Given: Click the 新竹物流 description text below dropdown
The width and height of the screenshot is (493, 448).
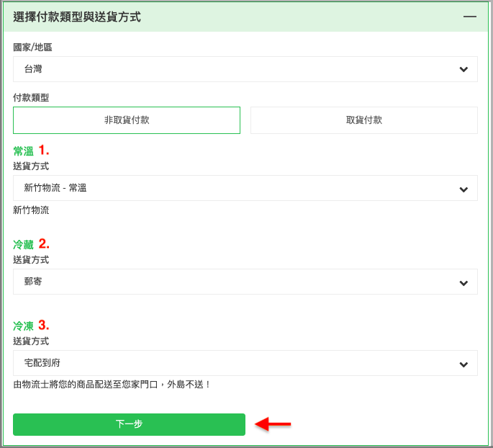Looking at the screenshot, I should coord(31,210).
